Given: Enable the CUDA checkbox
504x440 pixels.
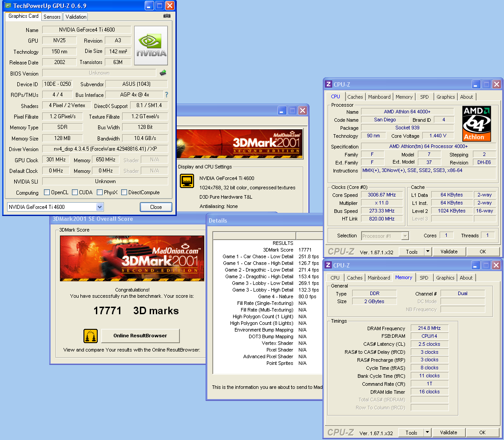Looking at the screenshot, I should click(x=75, y=192).
